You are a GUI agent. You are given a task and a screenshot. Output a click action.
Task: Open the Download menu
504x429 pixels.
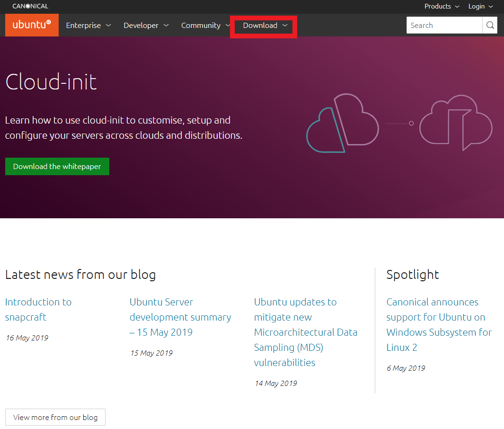[265, 25]
